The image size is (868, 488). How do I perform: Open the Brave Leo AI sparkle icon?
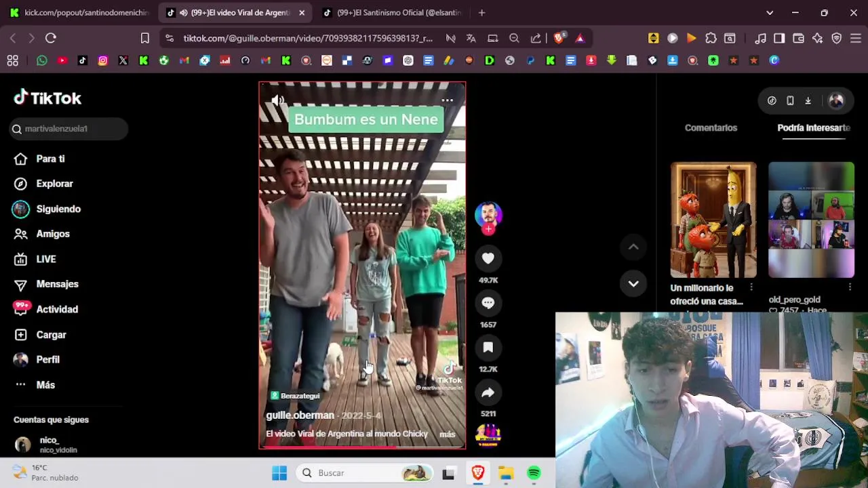click(x=818, y=38)
